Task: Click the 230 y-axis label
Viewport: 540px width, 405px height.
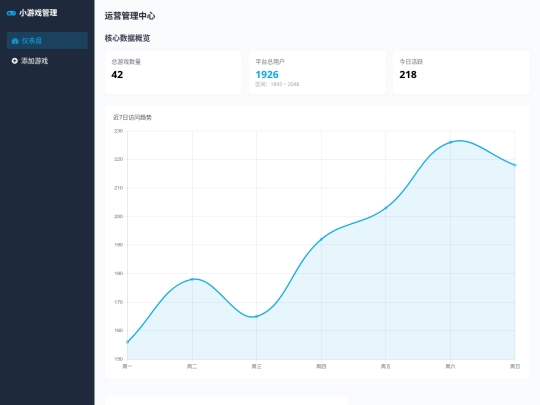Action: tap(118, 131)
